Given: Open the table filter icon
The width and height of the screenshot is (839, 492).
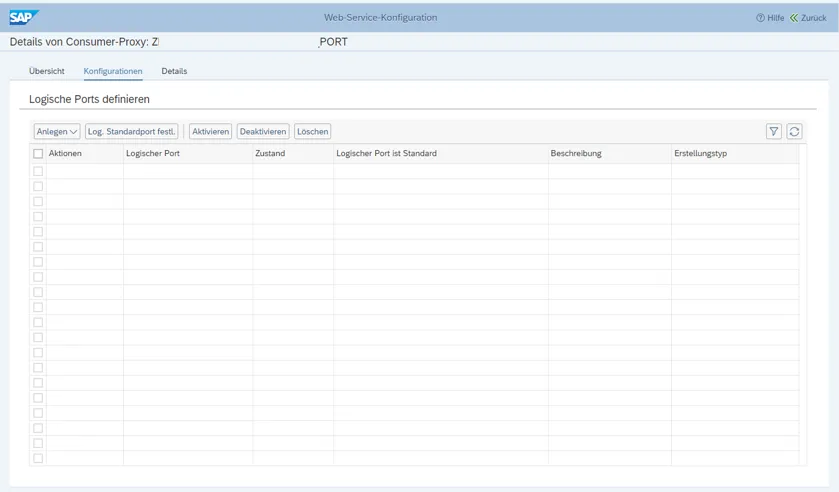Looking at the screenshot, I should pos(773,131).
